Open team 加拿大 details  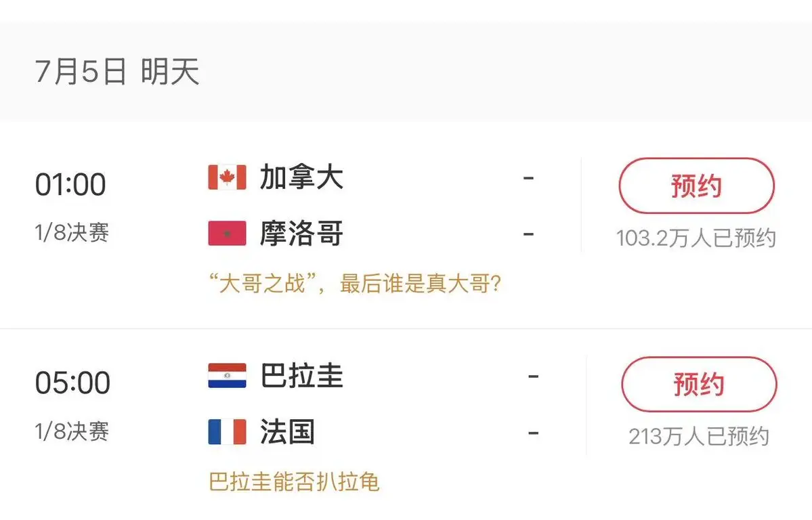click(301, 177)
